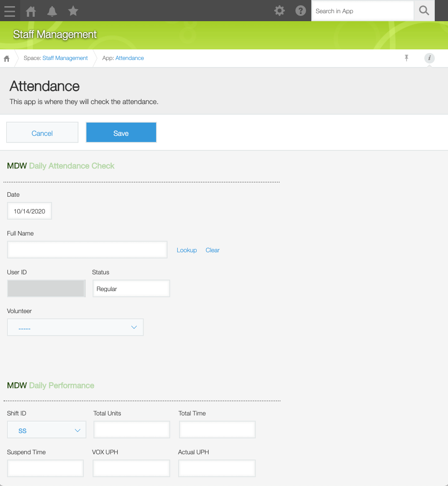Open the Attendance app link
448x486 pixels.
coord(130,58)
